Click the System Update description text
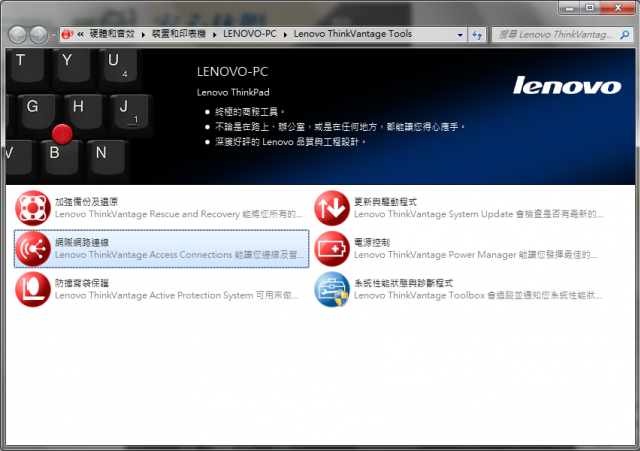The width and height of the screenshot is (640, 451). click(478, 214)
